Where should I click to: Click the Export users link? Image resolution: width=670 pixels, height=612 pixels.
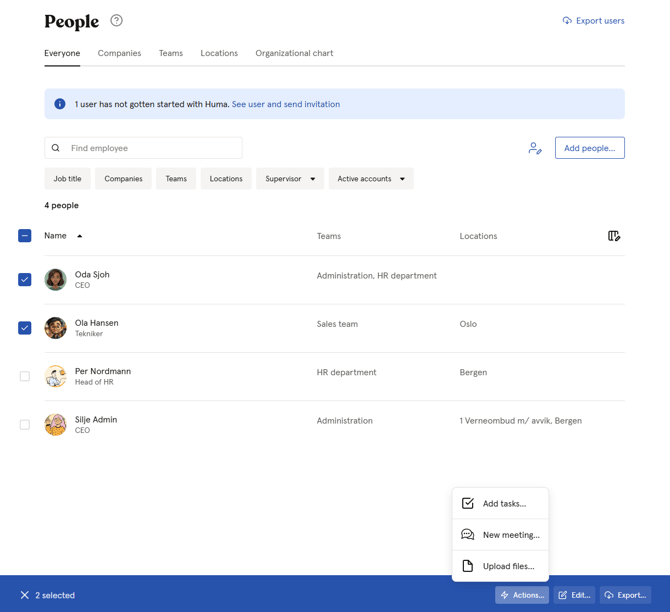pos(593,21)
